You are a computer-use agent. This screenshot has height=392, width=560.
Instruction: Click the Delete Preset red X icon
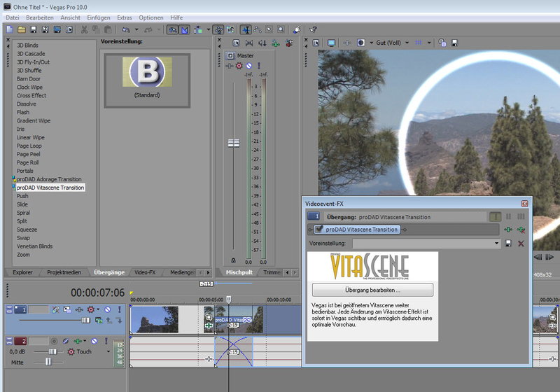(521, 244)
